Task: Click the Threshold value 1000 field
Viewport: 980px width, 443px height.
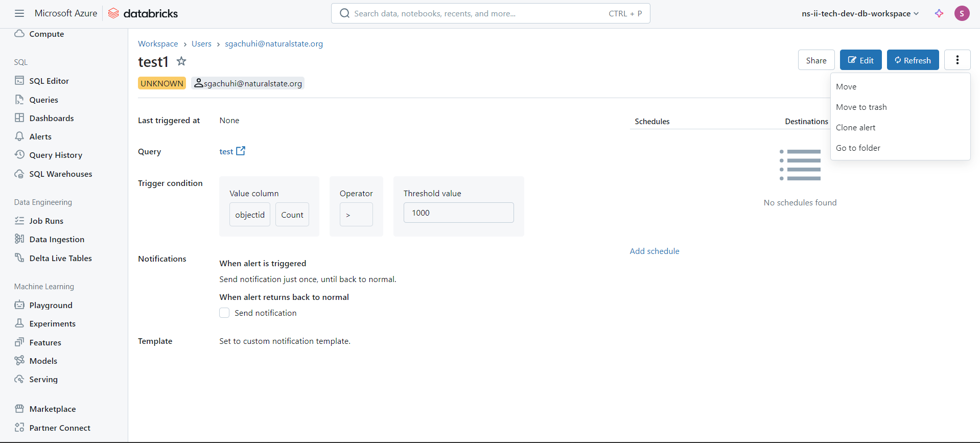Action: pyautogui.click(x=459, y=213)
